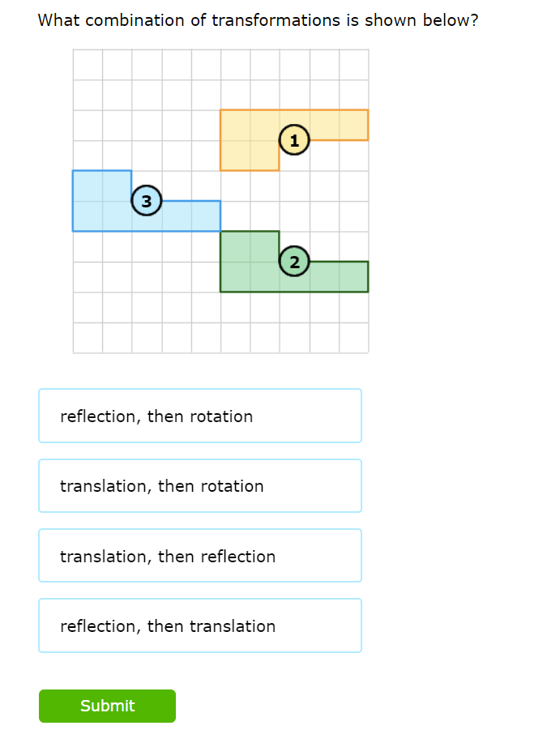Select 'reflection, then rotation' answer

click(199, 416)
